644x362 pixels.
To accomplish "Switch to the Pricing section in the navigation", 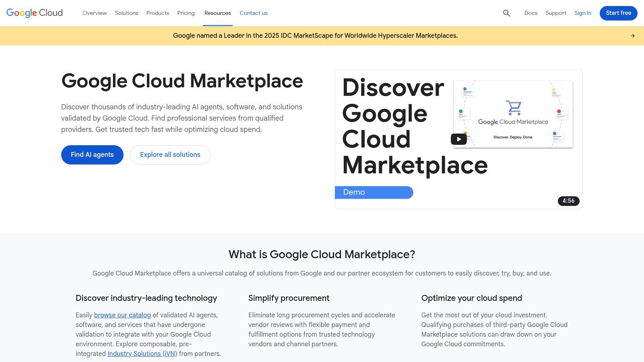I will click(186, 13).
